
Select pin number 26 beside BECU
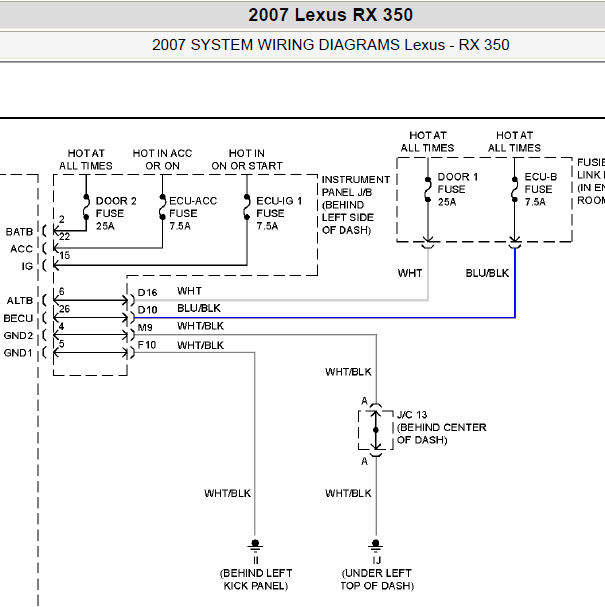[x=65, y=309]
